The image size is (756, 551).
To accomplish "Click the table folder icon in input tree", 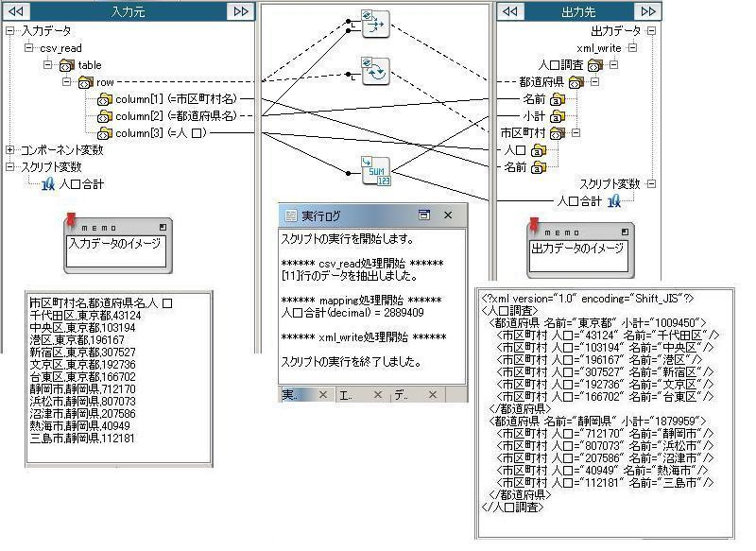I will click(66, 65).
